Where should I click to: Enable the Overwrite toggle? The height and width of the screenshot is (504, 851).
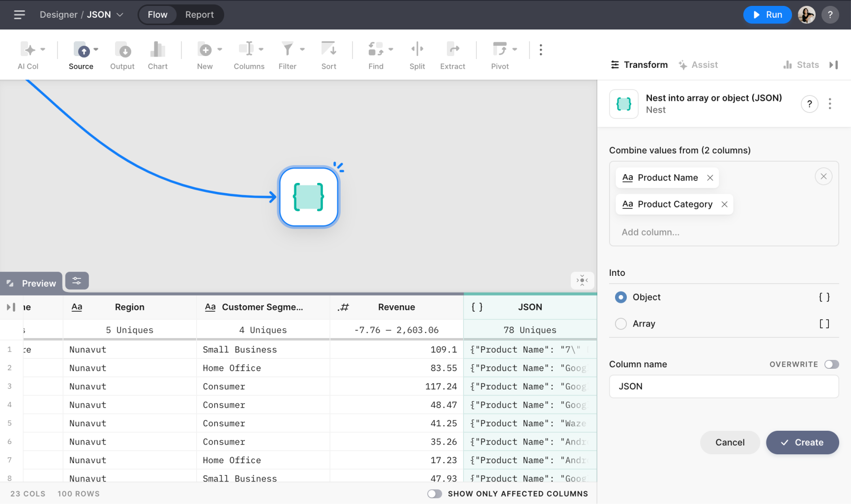(x=831, y=364)
